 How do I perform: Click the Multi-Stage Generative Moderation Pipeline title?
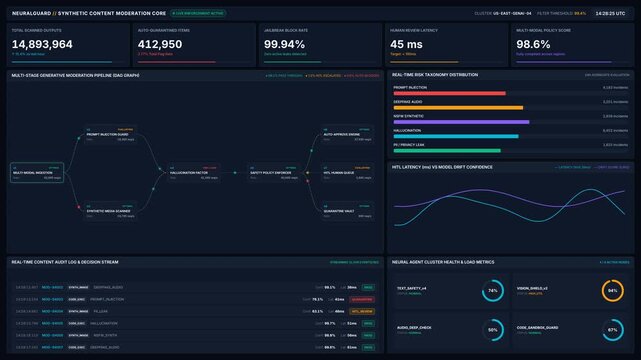(75, 75)
